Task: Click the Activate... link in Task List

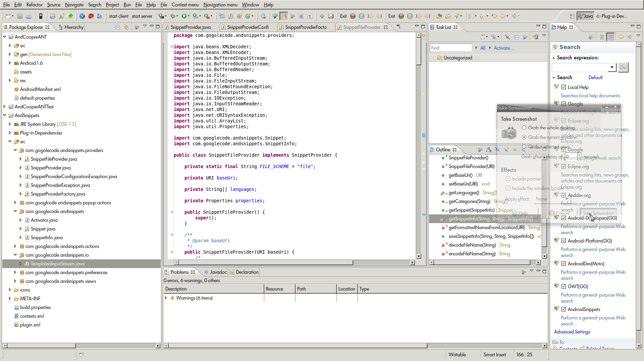Action: coord(503,48)
